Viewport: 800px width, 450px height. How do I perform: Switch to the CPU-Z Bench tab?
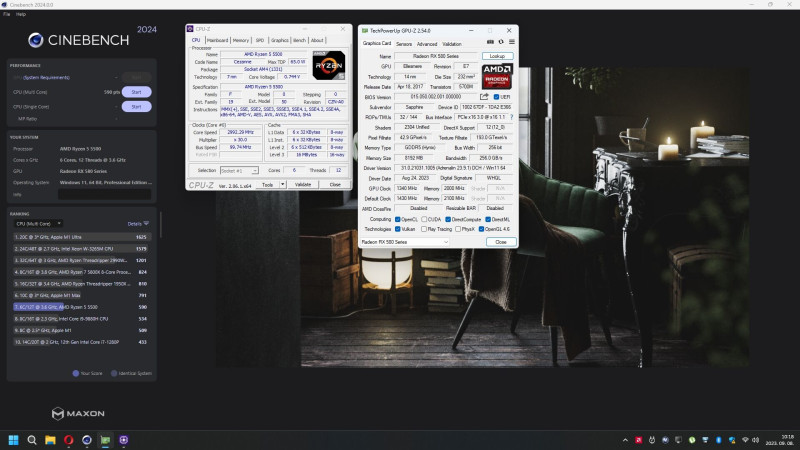point(299,40)
